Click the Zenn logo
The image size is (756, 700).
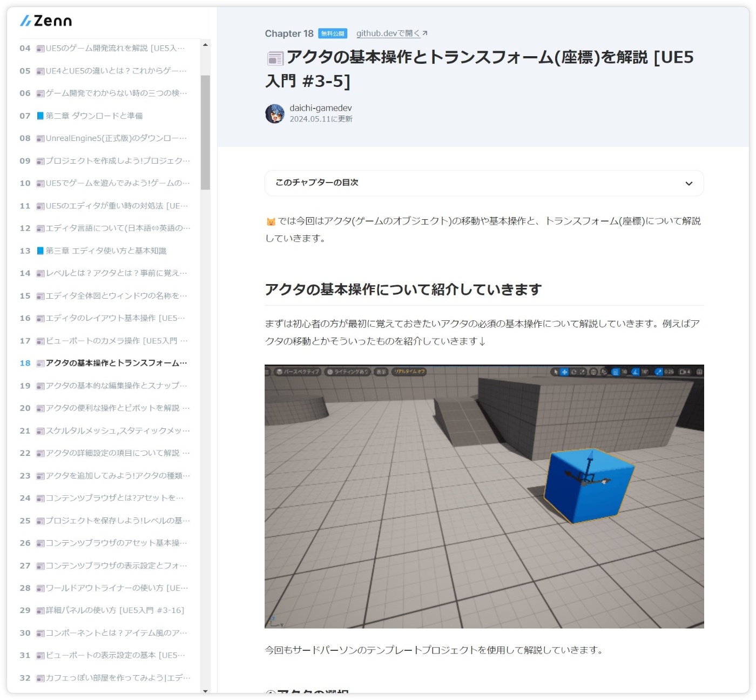coord(46,21)
